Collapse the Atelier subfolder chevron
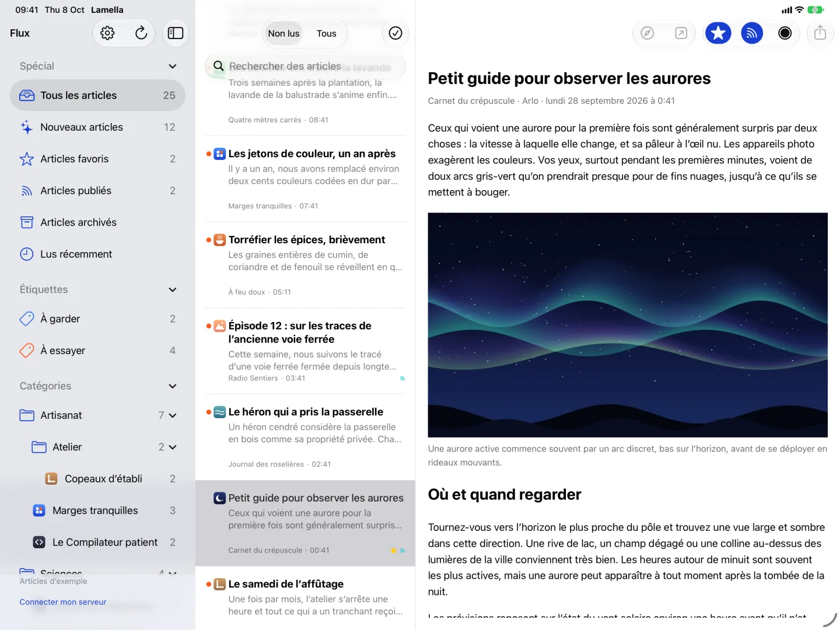 pyautogui.click(x=173, y=447)
